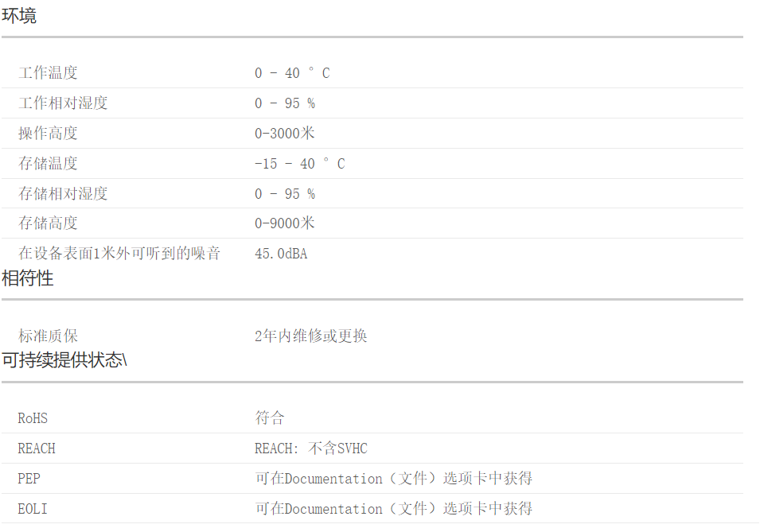Click the 0-3000米 altitude value
This screenshot has height=532, width=760.
click(285, 134)
